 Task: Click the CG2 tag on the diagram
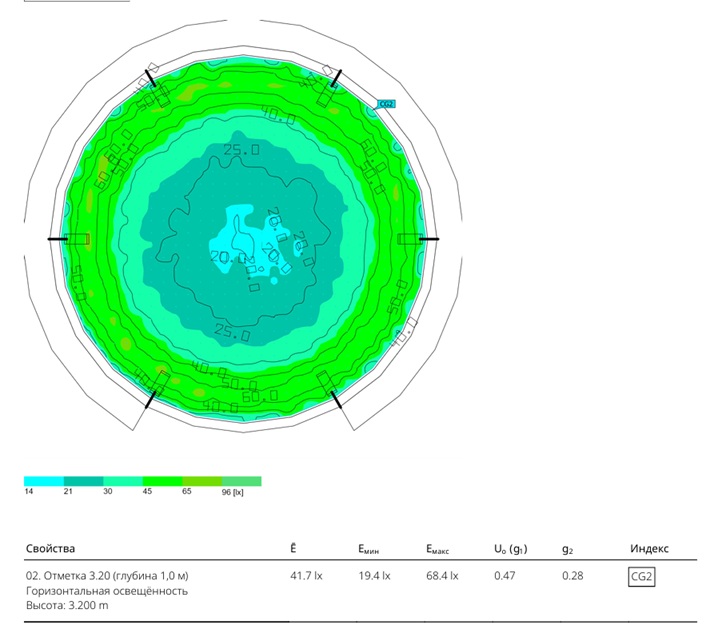tap(386, 104)
